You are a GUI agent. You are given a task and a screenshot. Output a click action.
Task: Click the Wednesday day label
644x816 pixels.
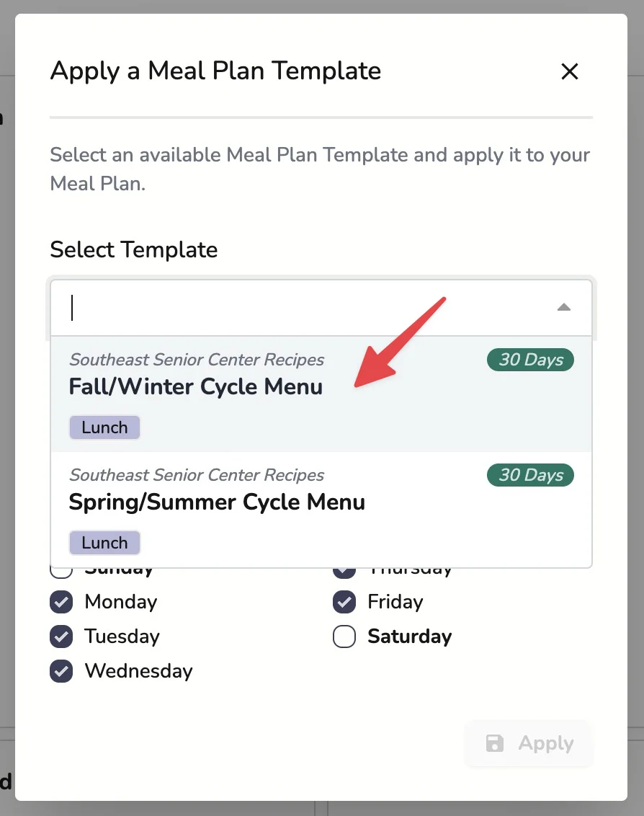tap(138, 671)
